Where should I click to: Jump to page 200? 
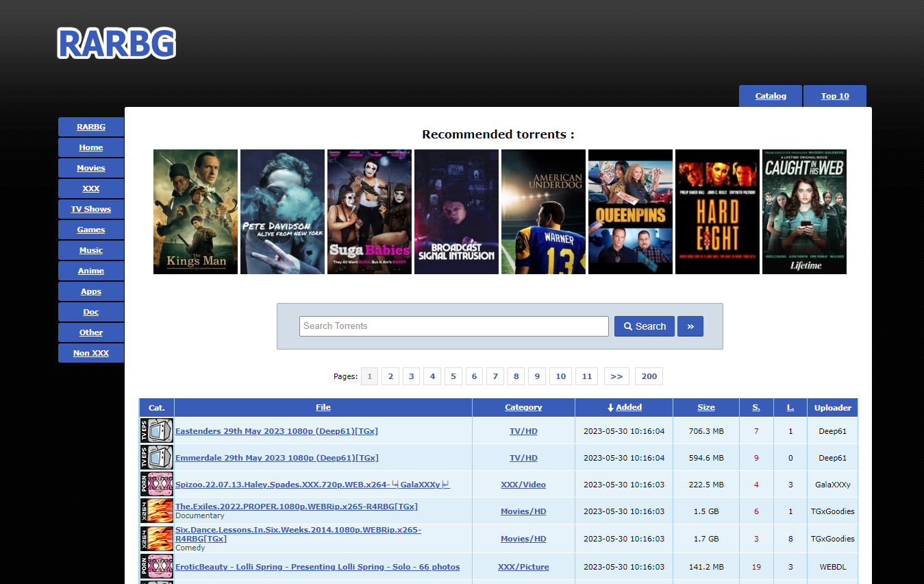pos(649,376)
